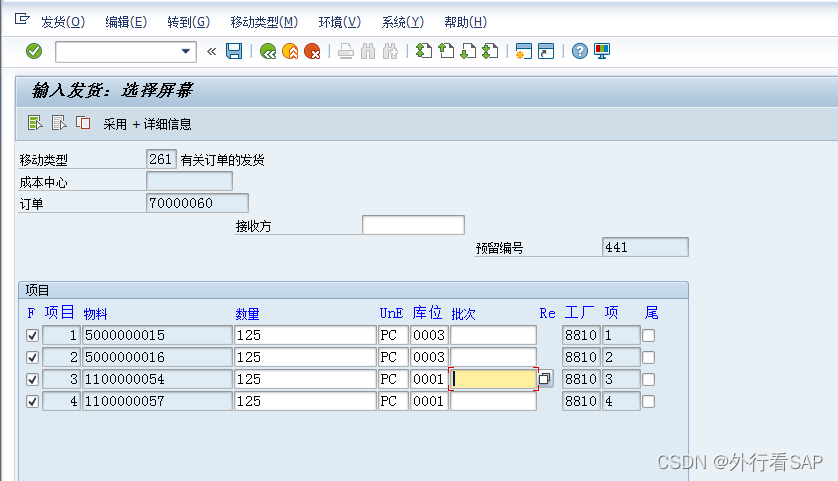Open the Help question mark icon
838x481 pixels.
coord(579,51)
